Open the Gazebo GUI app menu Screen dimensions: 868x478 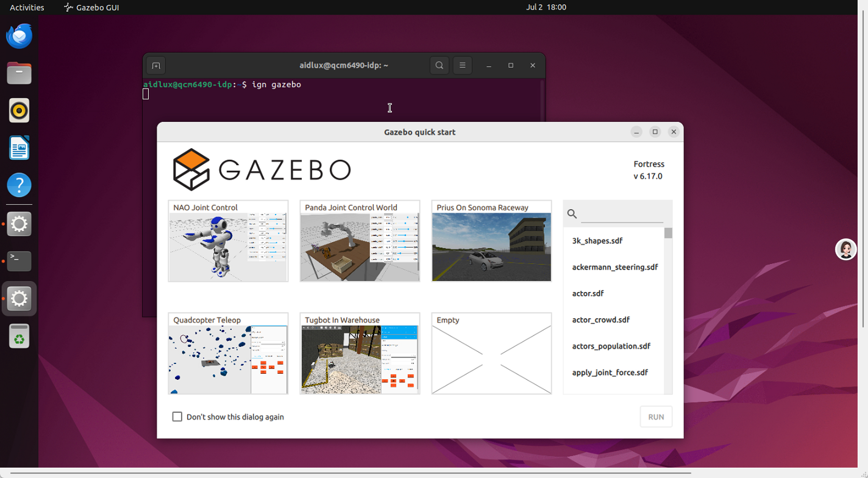(92, 7)
